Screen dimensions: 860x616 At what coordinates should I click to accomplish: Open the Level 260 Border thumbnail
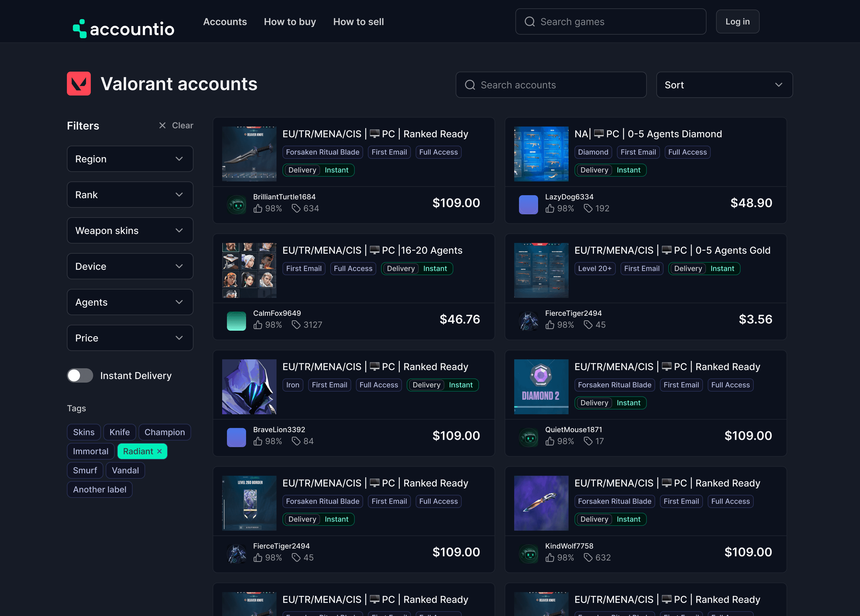click(x=249, y=503)
